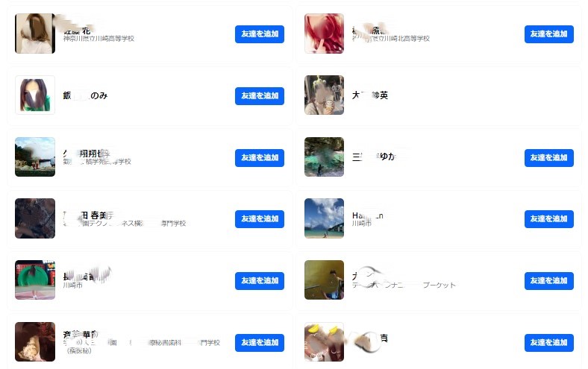Add friend beside the banana sticker photo

[549, 343]
